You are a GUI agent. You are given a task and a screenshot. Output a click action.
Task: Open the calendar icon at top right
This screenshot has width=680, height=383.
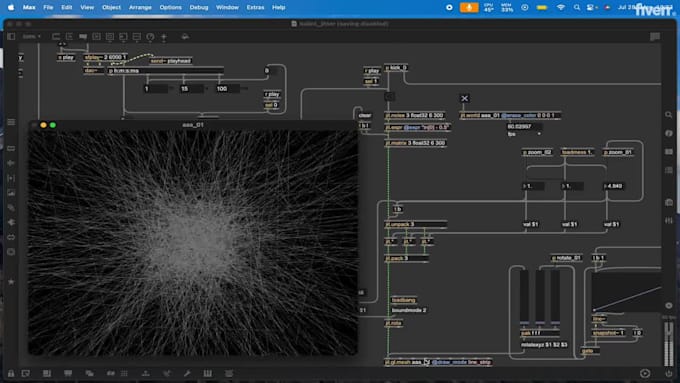pyautogui.click(x=655, y=36)
